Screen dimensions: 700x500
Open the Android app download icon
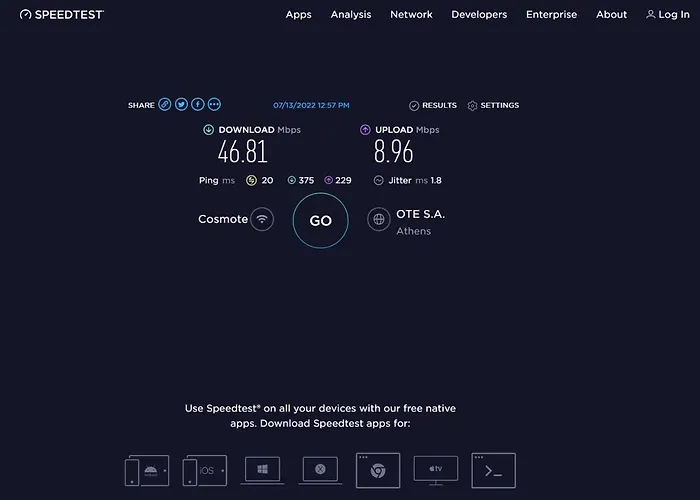(148, 469)
